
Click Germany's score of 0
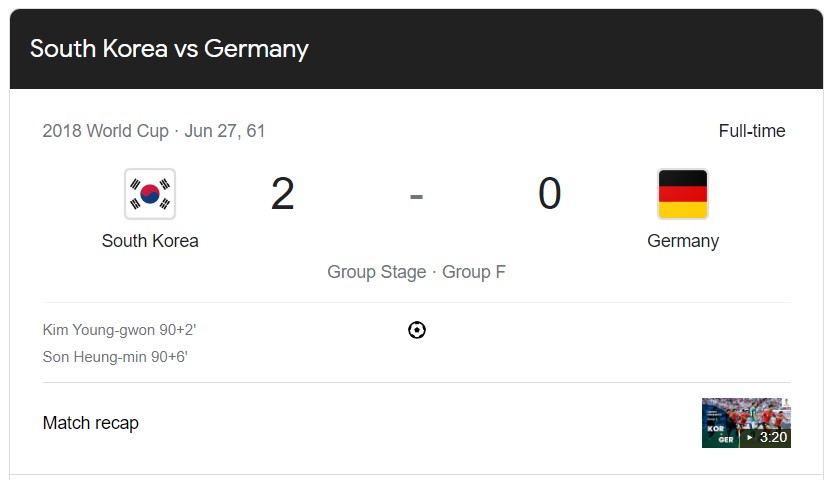click(x=549, y=194)
